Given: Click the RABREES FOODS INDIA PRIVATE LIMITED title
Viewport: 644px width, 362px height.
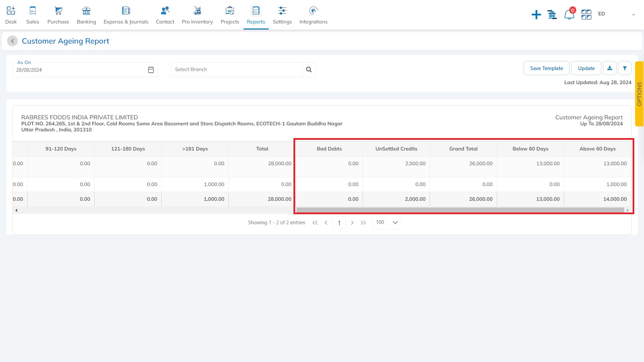Looking at the screenshot, I should point(79,117).
